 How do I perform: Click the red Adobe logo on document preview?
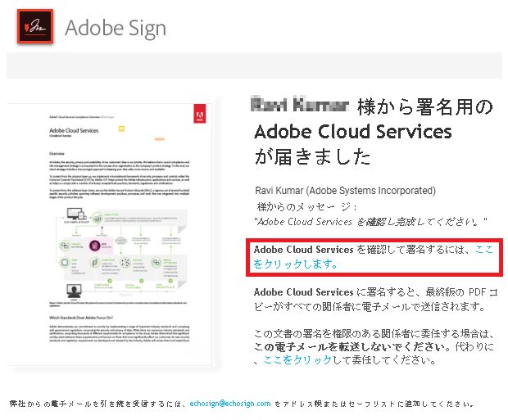pyautogui.click(x=200, y=113)
